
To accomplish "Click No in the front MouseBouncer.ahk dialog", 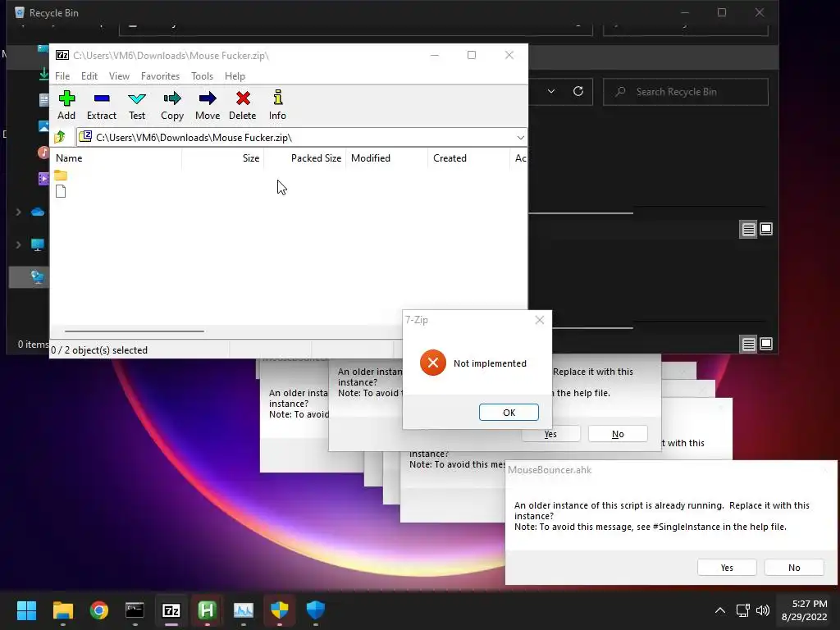I will tap(794, 568).
